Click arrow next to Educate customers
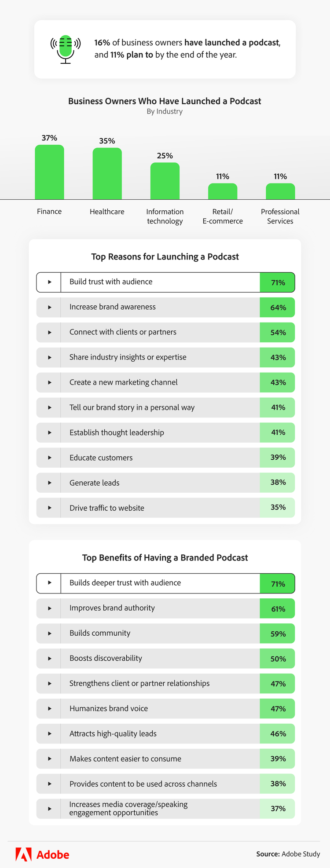Screen dimensions: 330x868 click(x=49, y=458)
